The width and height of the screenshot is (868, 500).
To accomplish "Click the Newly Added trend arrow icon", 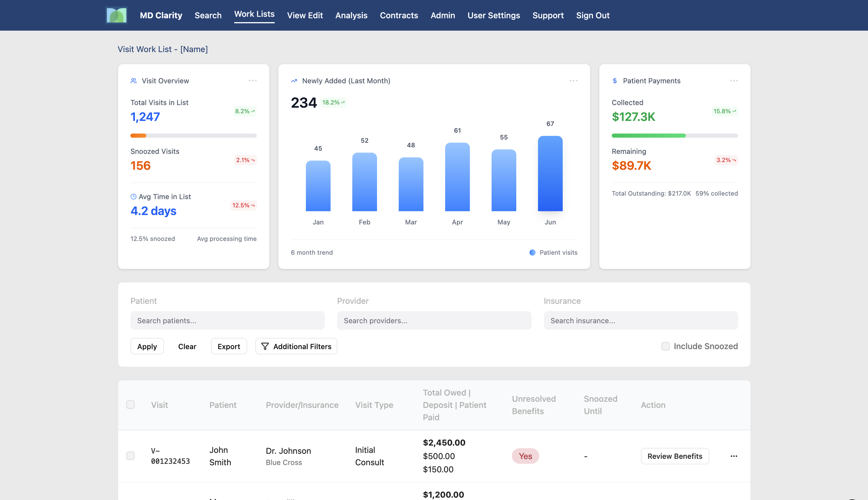I will click(294, 81).
